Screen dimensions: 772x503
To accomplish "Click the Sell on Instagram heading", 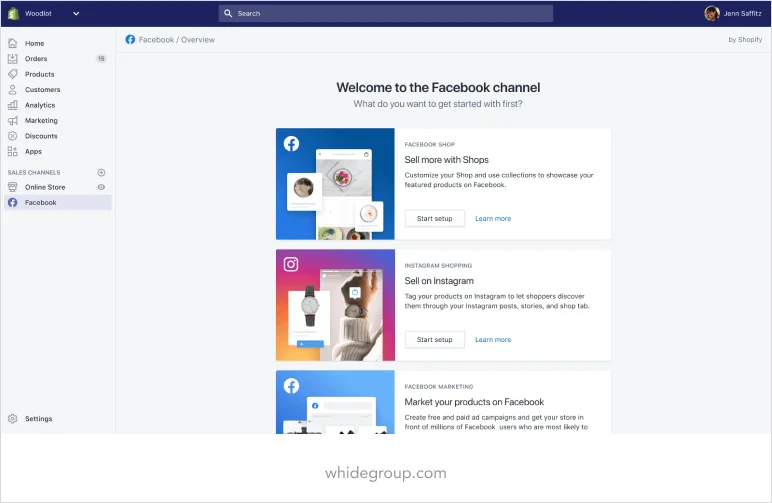I will pyautogui.click(x=439, y=281).
